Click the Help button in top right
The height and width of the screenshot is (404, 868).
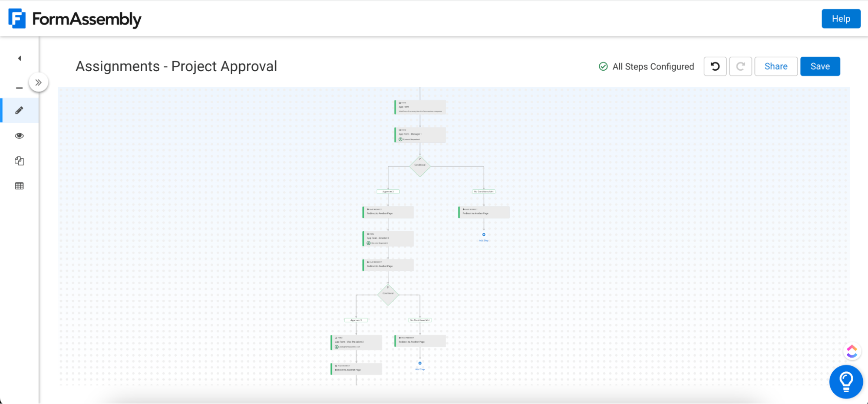(841, 19)
